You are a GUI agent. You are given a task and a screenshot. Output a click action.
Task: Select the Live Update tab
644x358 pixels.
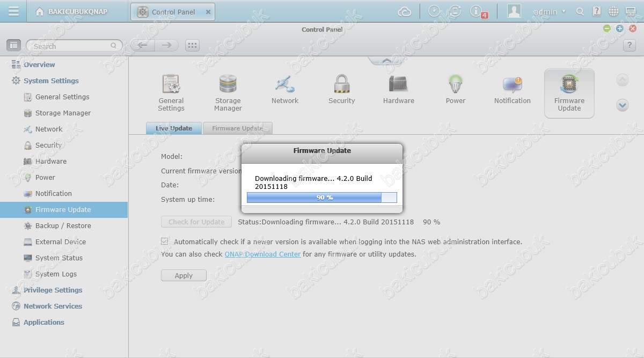point(173,128)
